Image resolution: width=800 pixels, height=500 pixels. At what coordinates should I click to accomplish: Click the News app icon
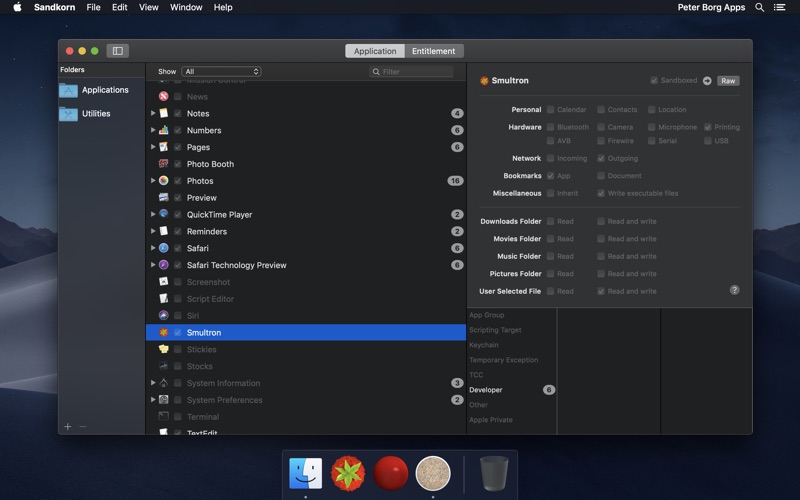click(163, 96)
